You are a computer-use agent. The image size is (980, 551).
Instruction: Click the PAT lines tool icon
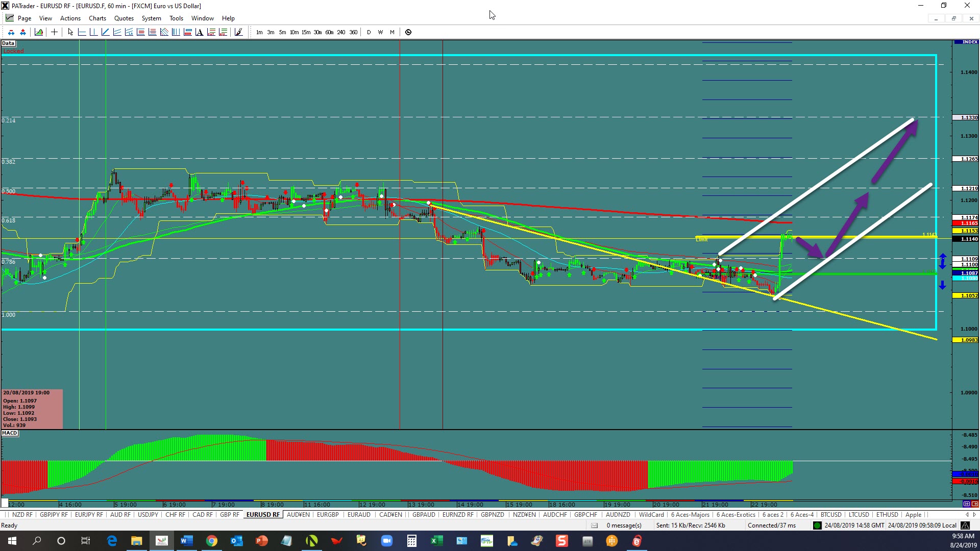pyautogui.click(x=211, y=32)
